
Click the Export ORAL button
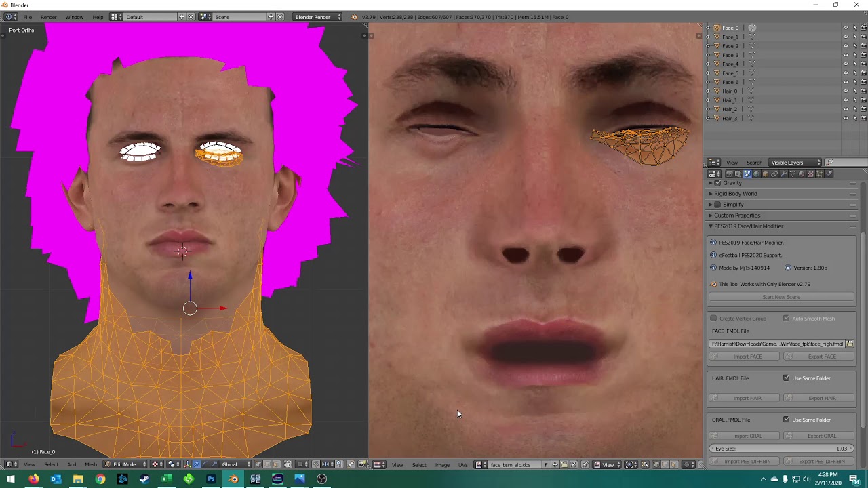point(818,436)
